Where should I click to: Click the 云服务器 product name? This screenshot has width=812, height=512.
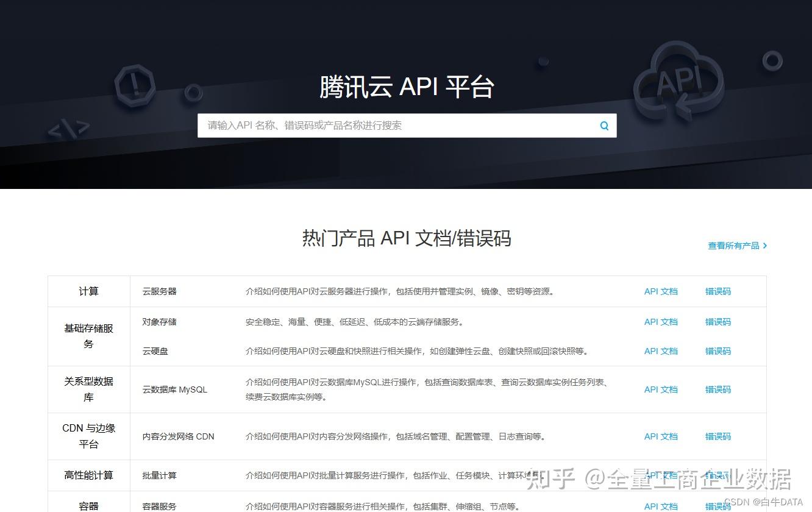coord(160,291)
